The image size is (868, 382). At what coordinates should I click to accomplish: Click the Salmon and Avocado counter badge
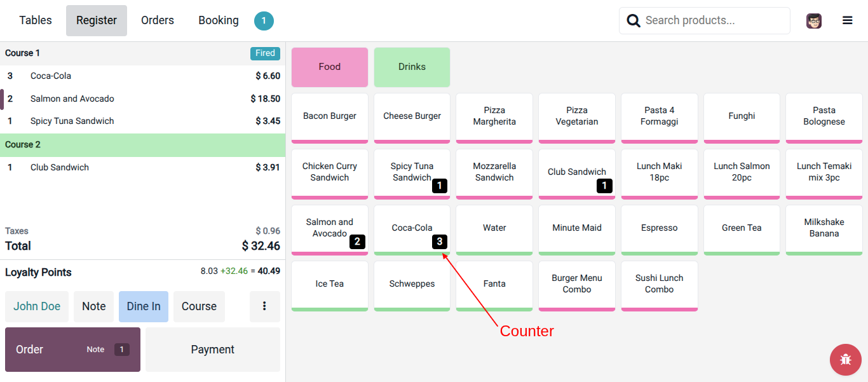tap(357, 242)
